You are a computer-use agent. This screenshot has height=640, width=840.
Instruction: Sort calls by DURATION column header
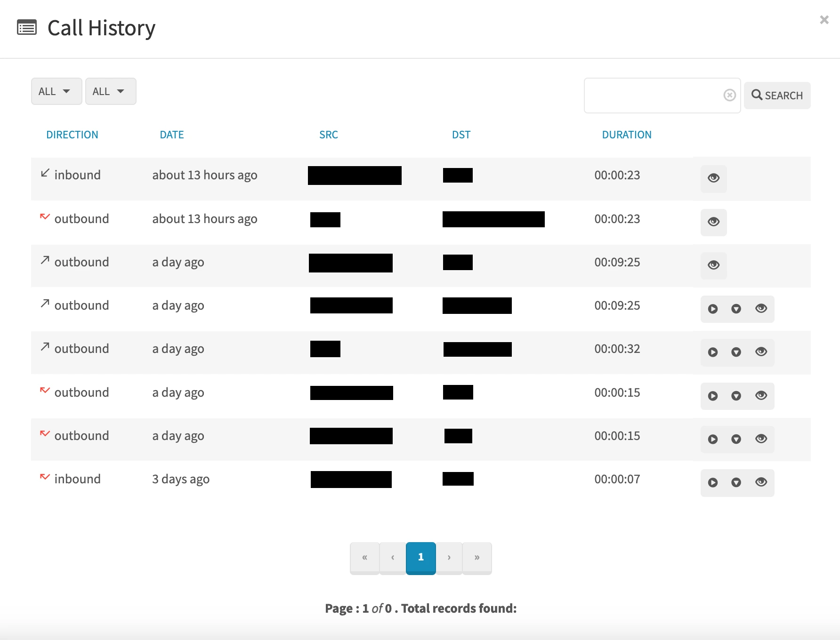[626, 135]
